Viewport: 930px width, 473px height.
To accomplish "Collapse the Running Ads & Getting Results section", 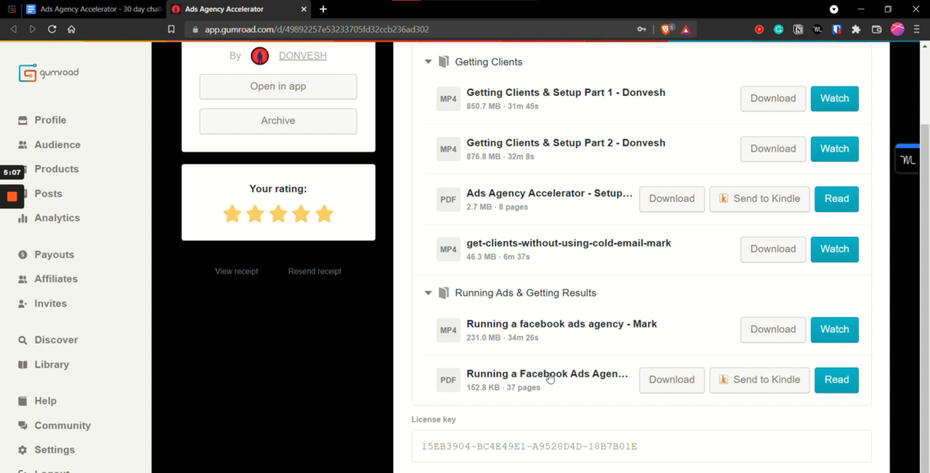I will (x=429, y=293).
